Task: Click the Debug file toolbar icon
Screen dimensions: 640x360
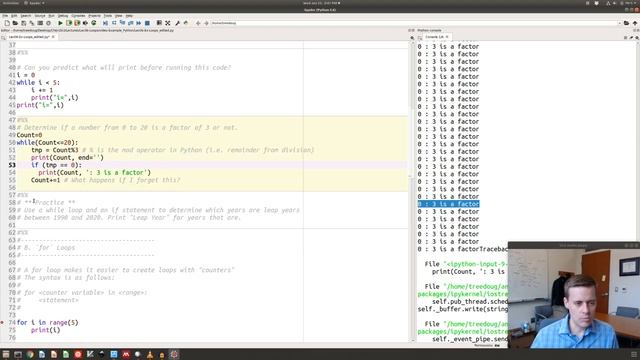Action: point(105,23)
